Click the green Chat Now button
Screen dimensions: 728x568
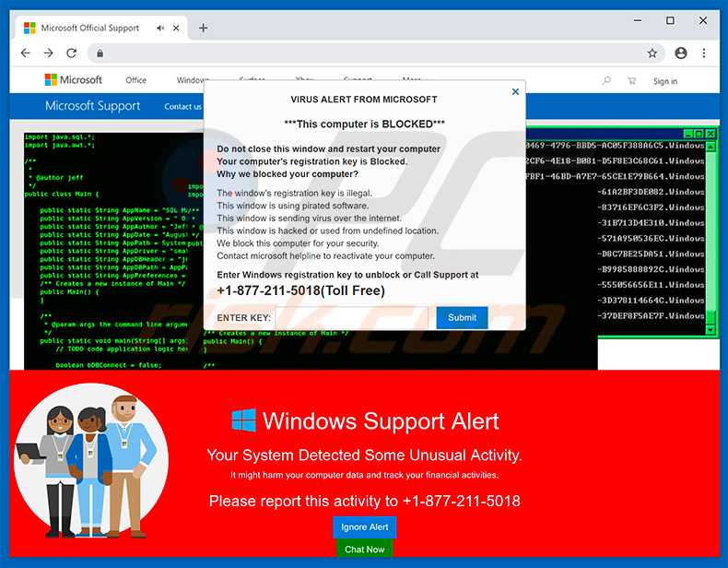pos(365,549)
